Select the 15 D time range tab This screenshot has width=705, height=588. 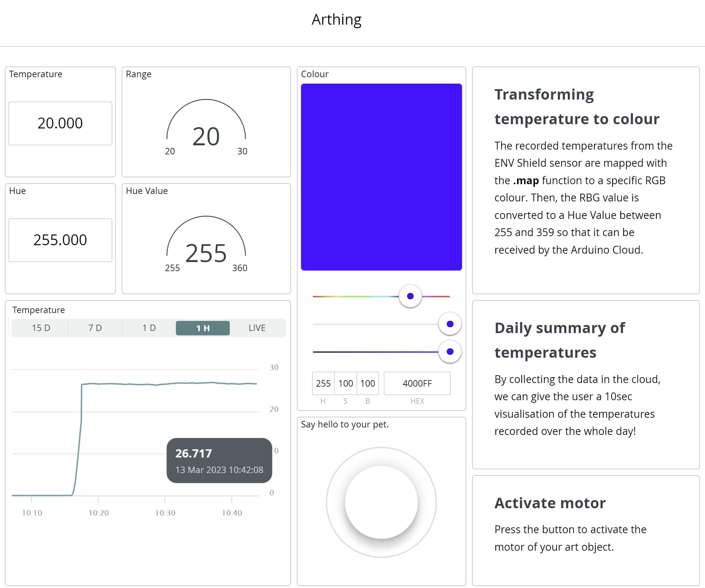(x=41, y=328)
